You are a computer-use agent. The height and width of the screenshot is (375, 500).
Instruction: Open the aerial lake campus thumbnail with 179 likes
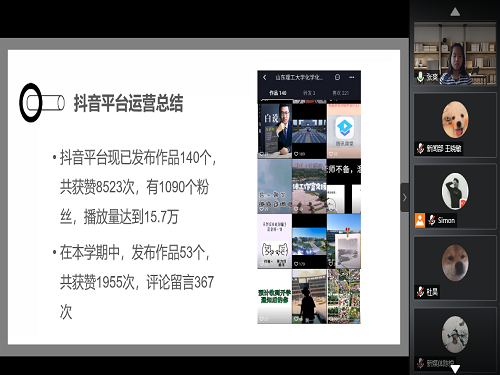[x=309, y=241]
